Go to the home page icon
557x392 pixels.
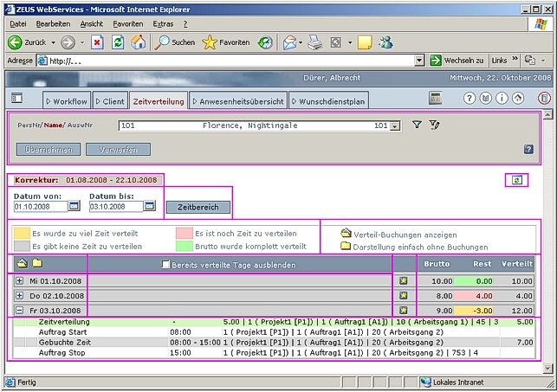tap(139, 42)
